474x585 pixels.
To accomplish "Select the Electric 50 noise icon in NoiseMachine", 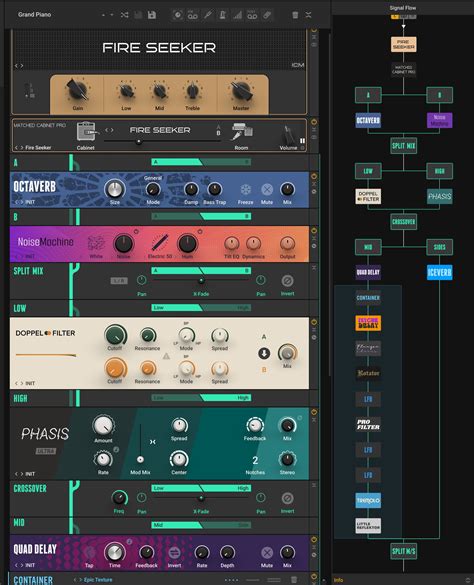I will pos(160,243).
